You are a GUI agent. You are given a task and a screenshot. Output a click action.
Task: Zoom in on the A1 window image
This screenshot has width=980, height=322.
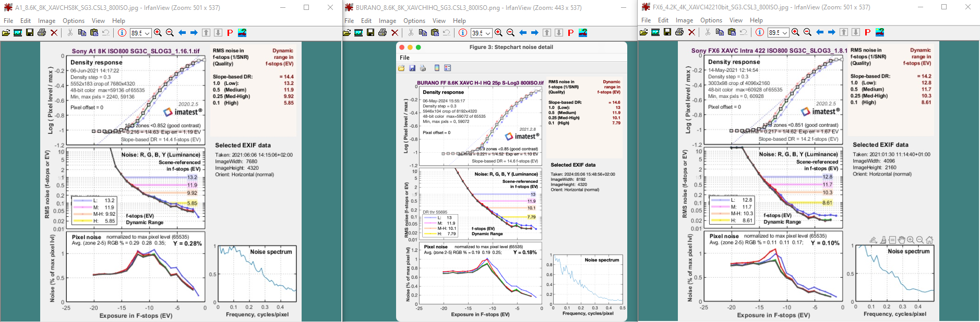[x=158, y=33]
